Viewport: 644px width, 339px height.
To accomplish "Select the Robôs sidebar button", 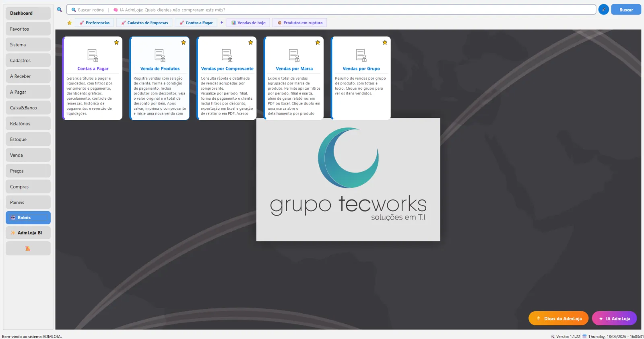I will pyautogui.click(x=28, y=218).
